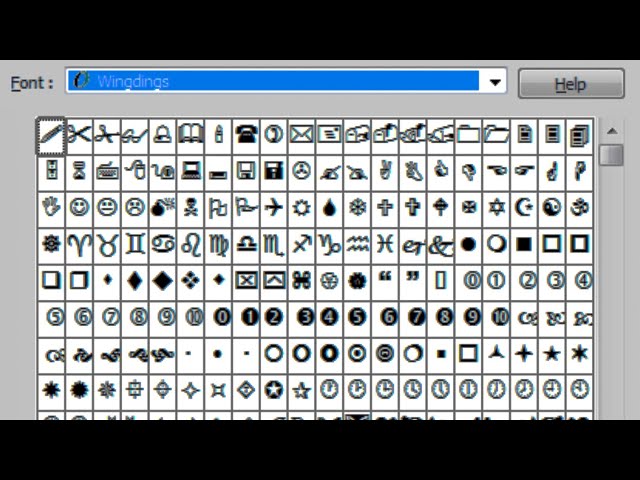Select the sealed envelope symbol
This screenshot has width=640, height=480.
point(301,134)
